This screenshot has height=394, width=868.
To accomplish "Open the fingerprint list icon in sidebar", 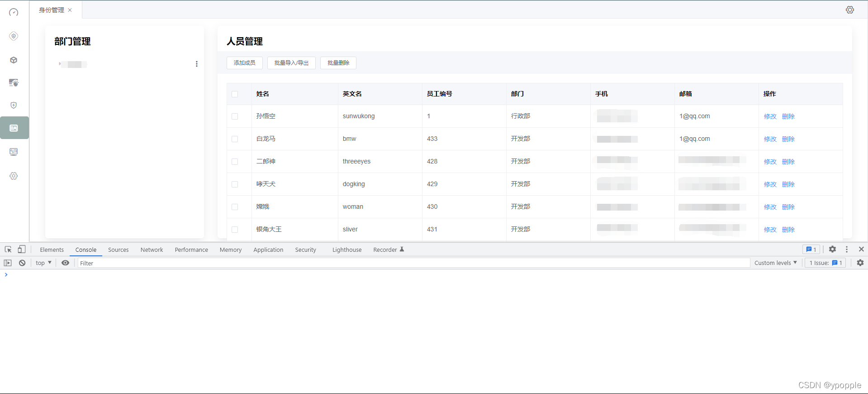I will pyautogui.click(x=14, y=82).
